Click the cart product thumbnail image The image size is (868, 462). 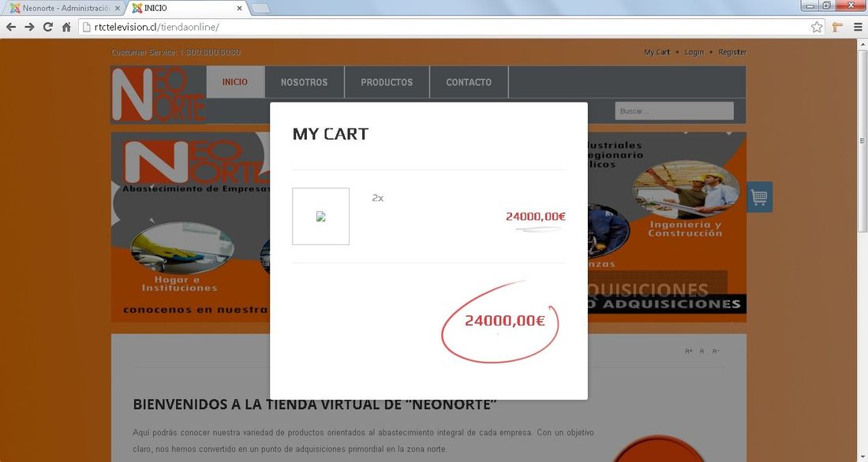[x=320, y=216]
